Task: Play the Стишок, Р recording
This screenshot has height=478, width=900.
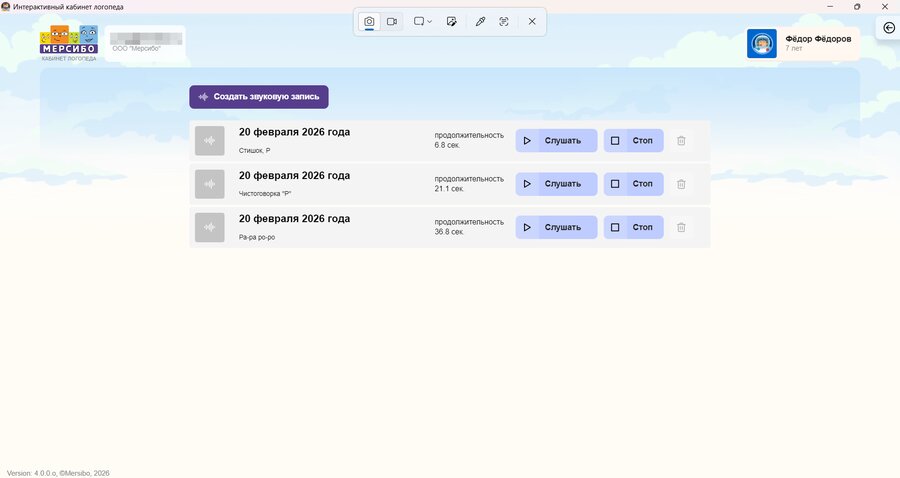Action: pyautogui.click(x=556, y=141)
